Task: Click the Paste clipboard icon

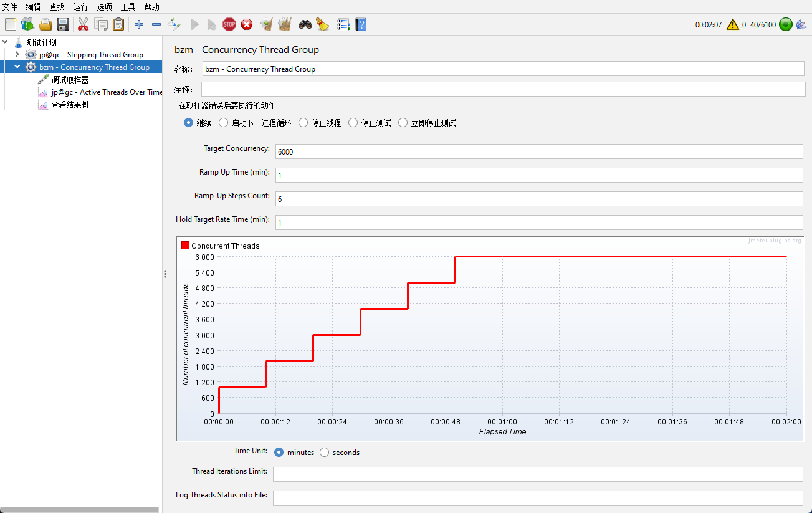Action: 118,24
